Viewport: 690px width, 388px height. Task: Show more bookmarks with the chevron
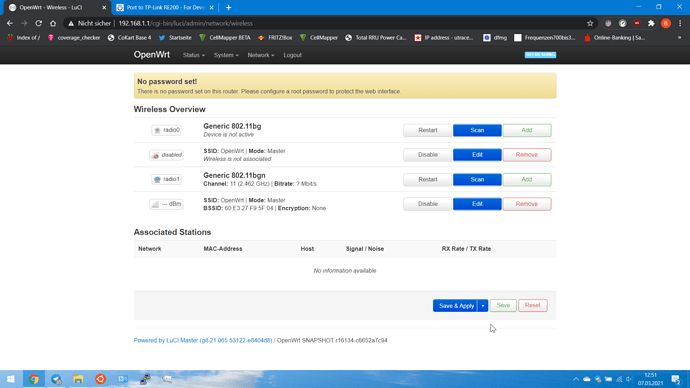[x=679, y=38]
